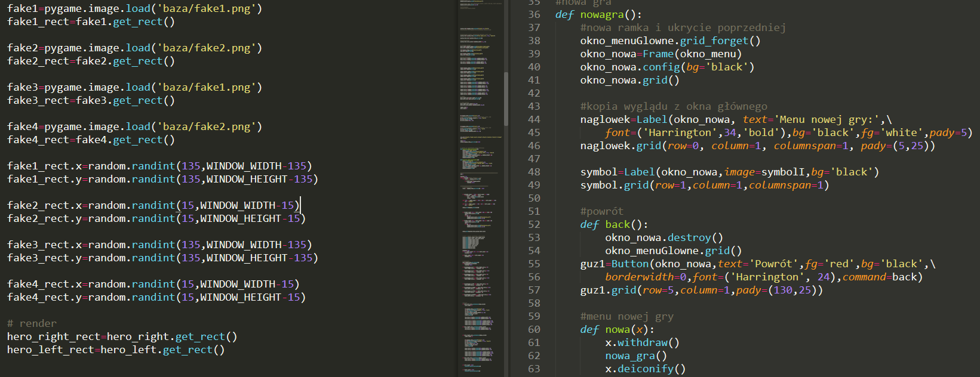This screenshot has width=980, height=377.
Task: Click line number 36 in the gutter
Action: coord(534,14)
